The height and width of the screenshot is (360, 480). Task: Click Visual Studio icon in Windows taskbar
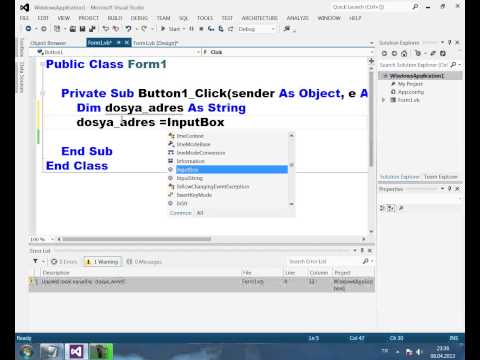(x=76, y=351)
